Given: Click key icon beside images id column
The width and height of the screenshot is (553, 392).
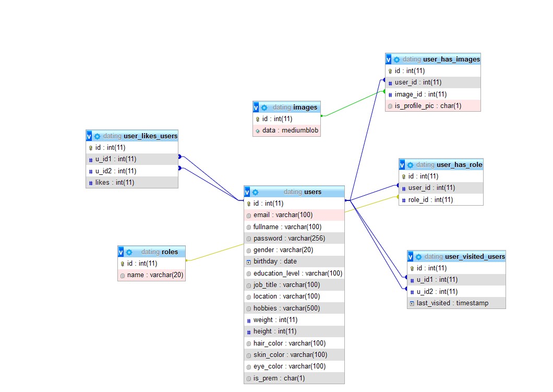Looking at the screenshot, I should point(257,119).
